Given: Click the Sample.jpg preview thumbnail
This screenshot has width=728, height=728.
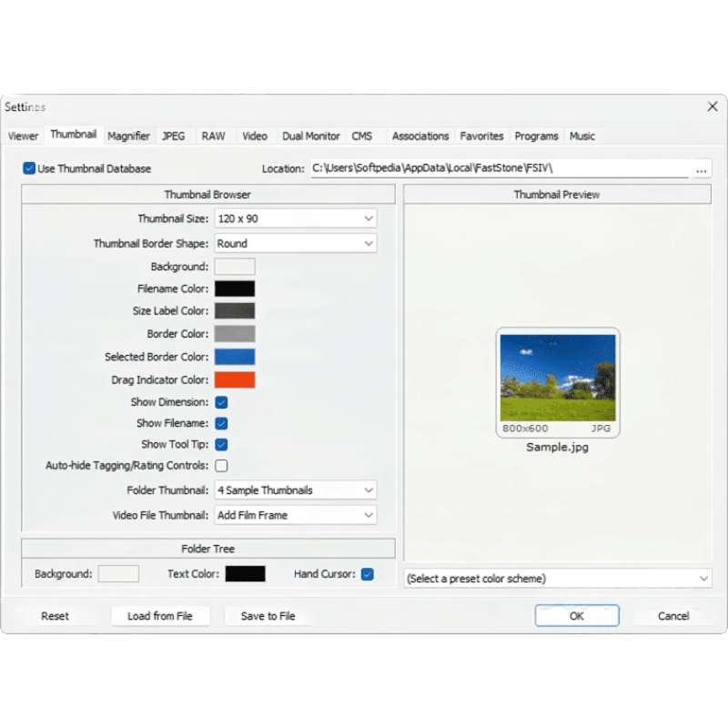Looking at the screenshot, I should [558, 383].
